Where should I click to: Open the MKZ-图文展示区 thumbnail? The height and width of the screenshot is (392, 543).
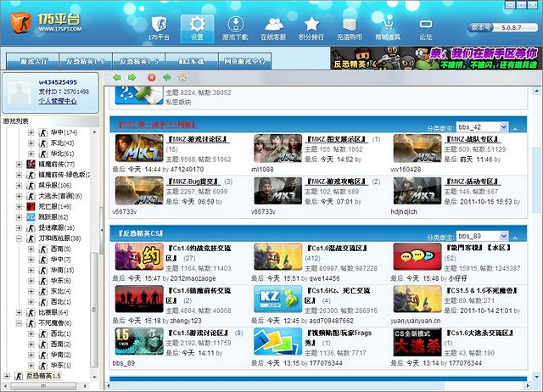[277, 148]
